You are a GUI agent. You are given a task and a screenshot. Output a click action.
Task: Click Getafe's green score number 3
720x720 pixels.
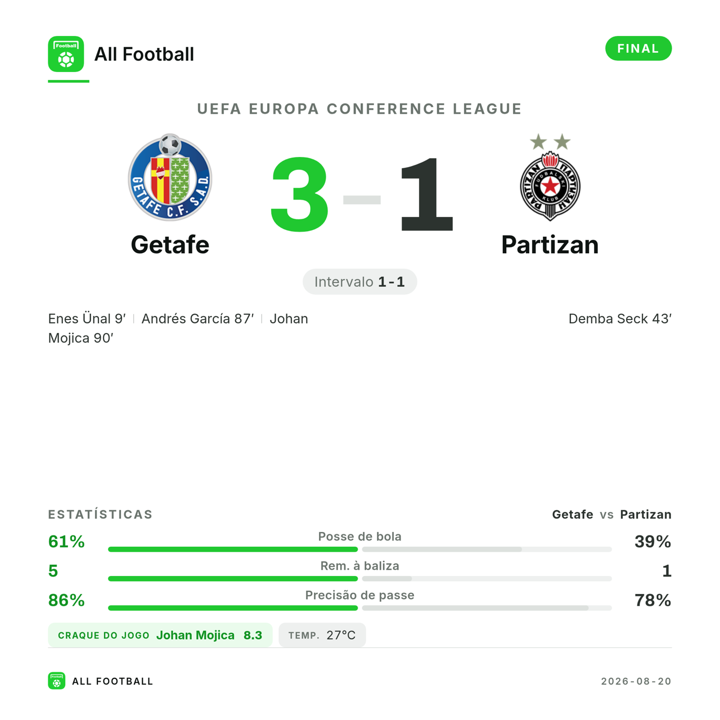[299, 194]
